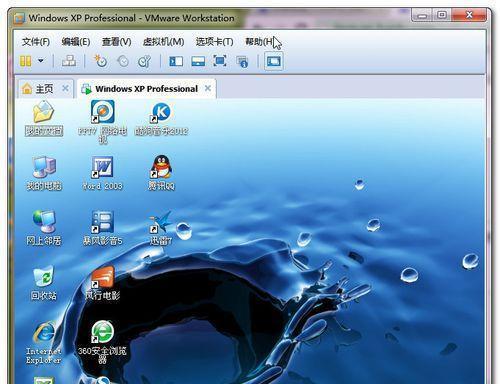Screen dimensions: 500x384
Task: Select the 360安全浏览器 desktop icon
Action: point(102,341)
